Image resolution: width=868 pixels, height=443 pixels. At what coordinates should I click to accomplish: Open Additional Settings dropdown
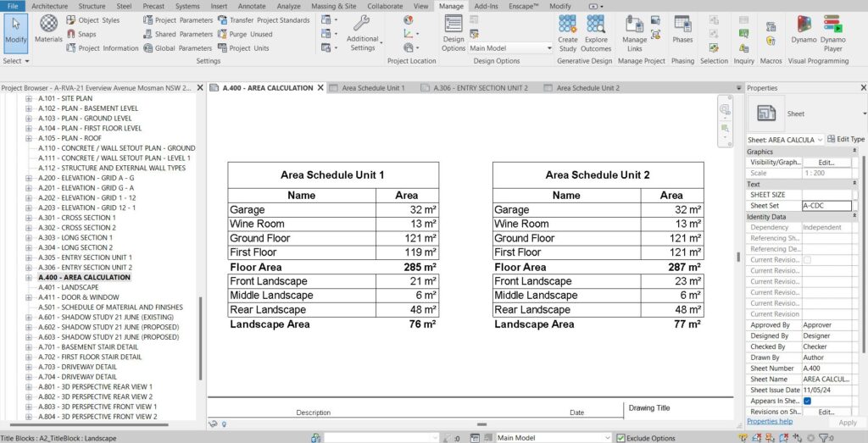point(363,34)
